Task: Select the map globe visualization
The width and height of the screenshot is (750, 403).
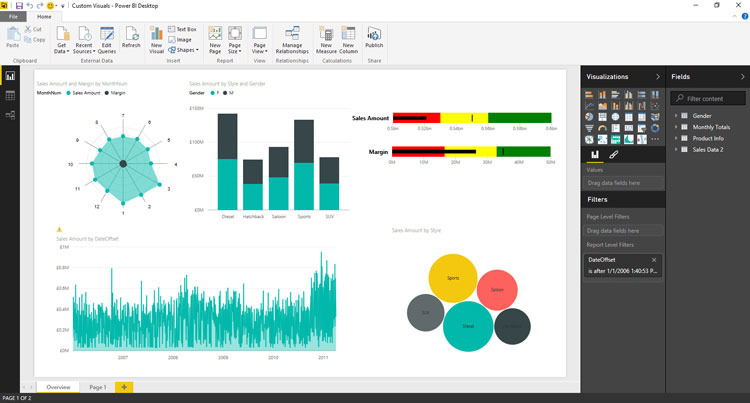Action: point(616,117)
